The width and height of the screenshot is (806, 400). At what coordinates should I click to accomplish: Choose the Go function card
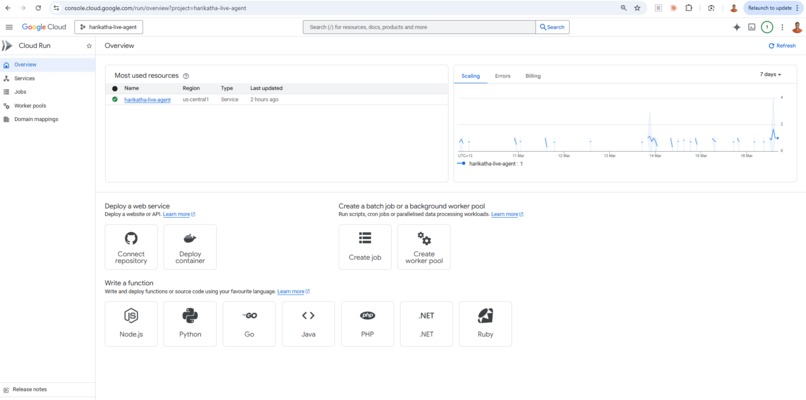(249, 324)
